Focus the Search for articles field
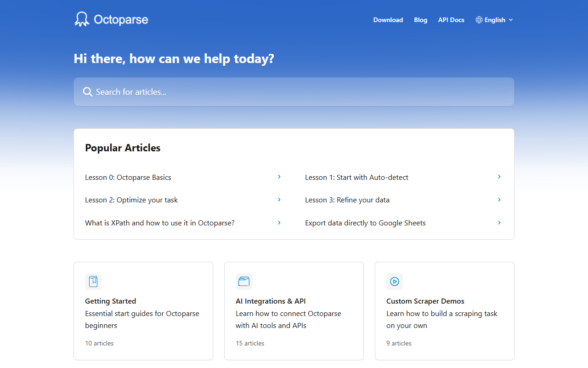 click(x=294, y=92)
